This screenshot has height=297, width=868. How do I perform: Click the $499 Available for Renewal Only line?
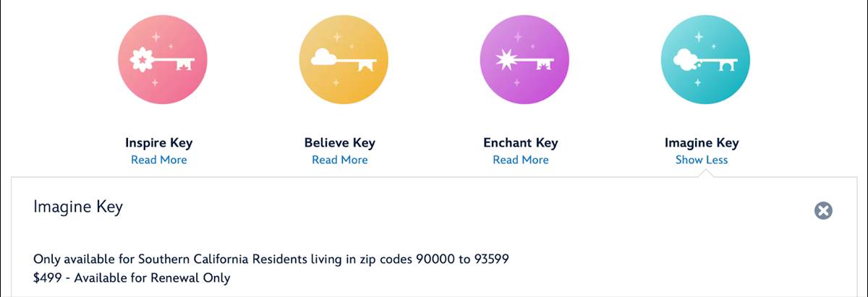coord(132,277)
